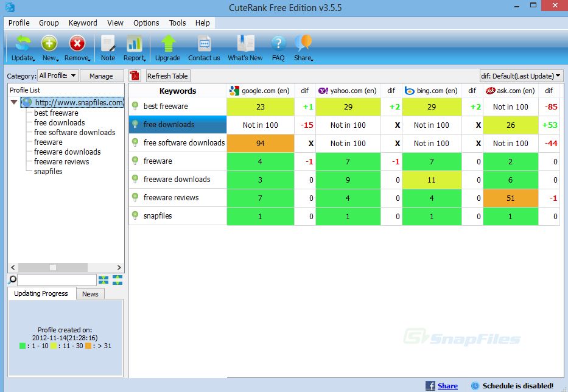Viewport: 568px width, 392px height.
Task: Click the Profile List horizontal scrollbar thumb
Action: click(x=53, y=267)
